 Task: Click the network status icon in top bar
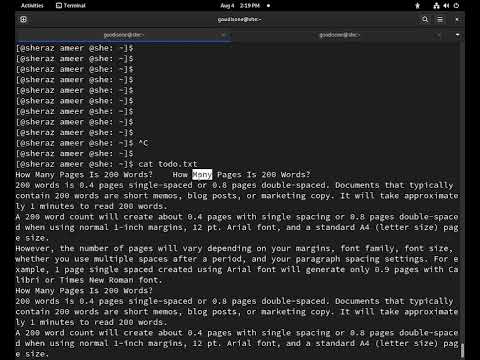[x=436, y=6]
